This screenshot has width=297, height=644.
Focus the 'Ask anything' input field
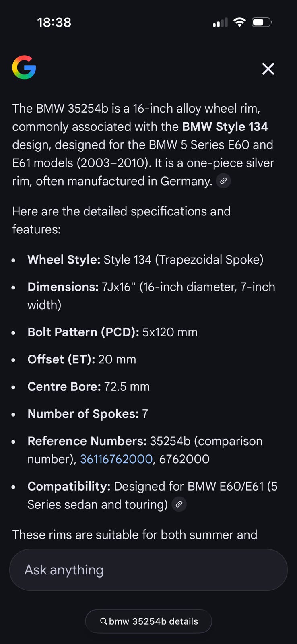(x=148, y=570)
